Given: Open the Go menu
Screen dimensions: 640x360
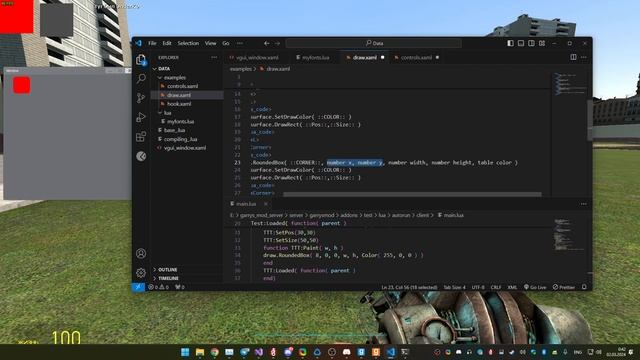Looking at the screenshot, I should coord(226,43).
